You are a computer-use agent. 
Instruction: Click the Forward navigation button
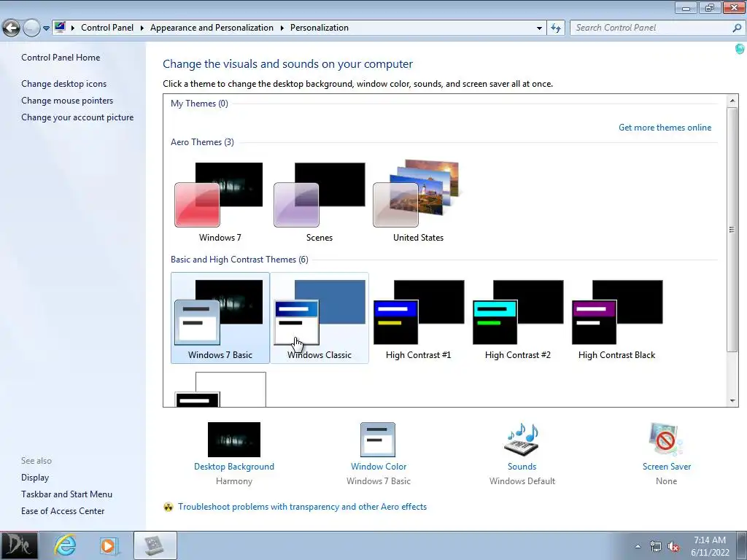click(x=31, y=28)
